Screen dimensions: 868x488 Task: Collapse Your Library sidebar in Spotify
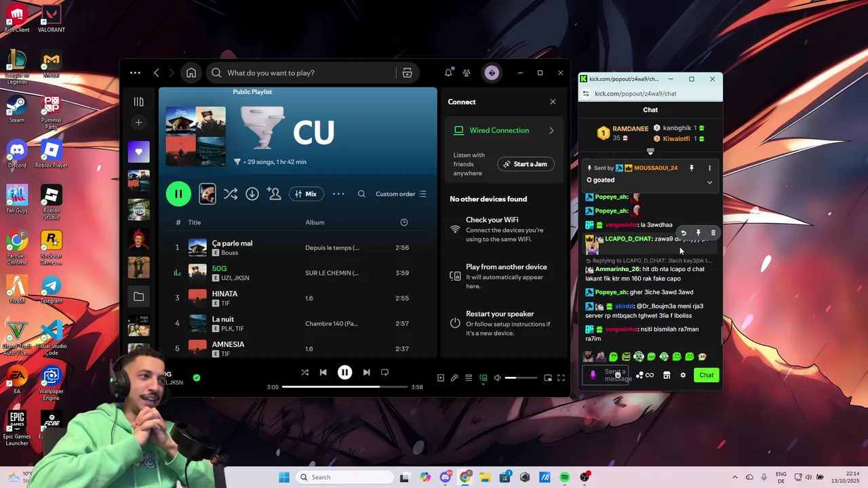(138, 102)
